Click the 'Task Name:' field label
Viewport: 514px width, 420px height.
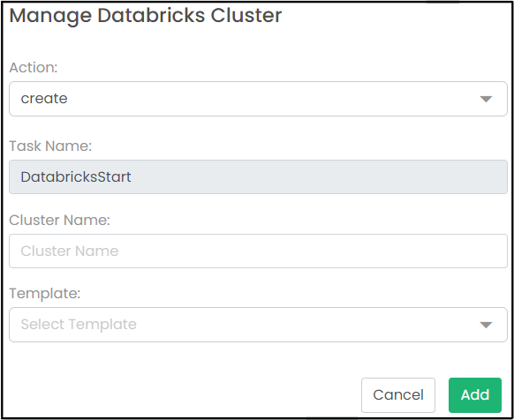coord(50,146)
